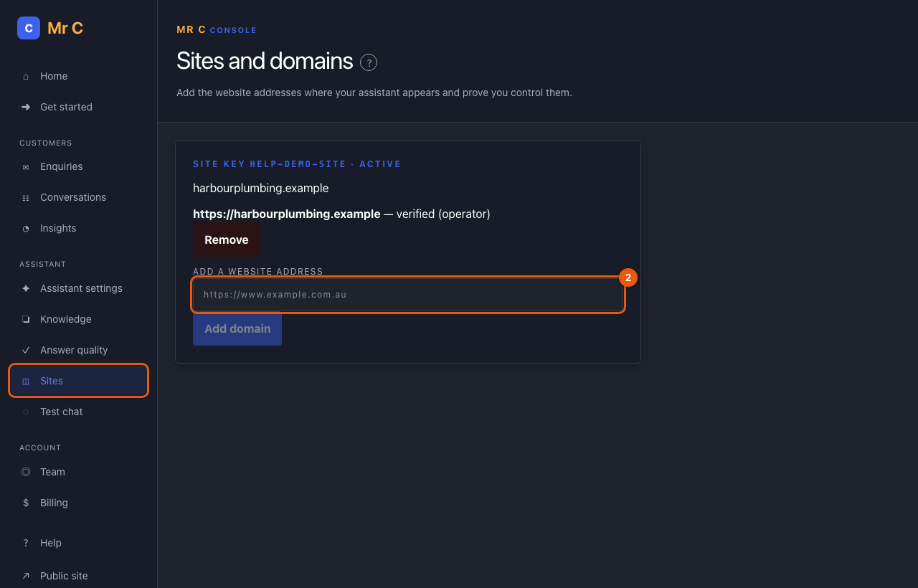The height and width of the screenshot is (588, 918).
Task: Click the Enquiries envelope icon
Action: point(26,166)
